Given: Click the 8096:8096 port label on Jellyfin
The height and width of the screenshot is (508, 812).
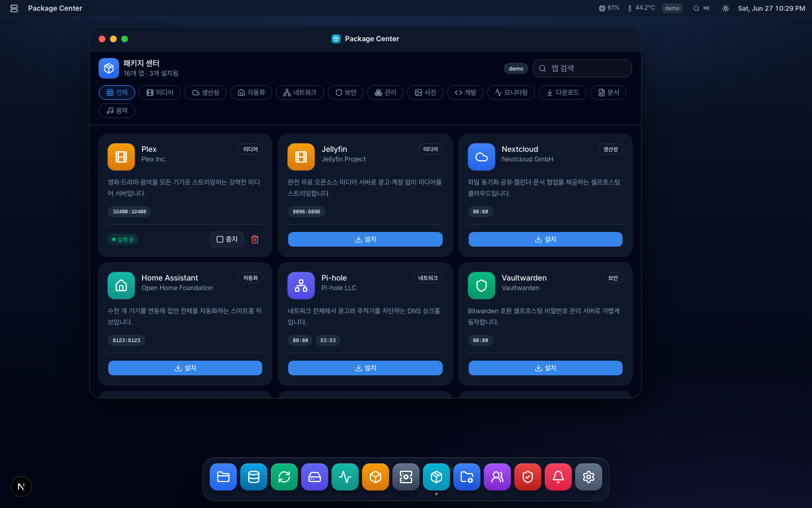Looking at the screenshot, I should 306,212.
